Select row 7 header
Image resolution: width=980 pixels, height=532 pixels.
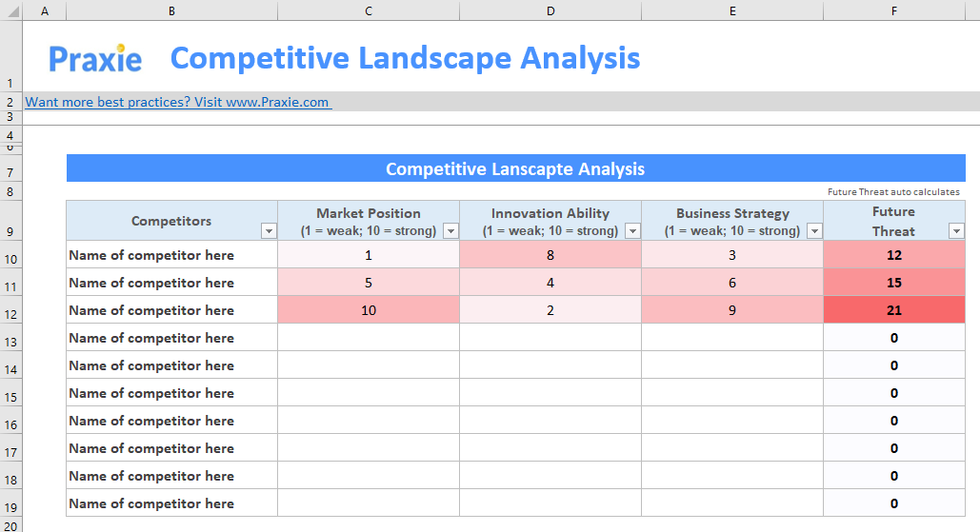click(10, 168)
